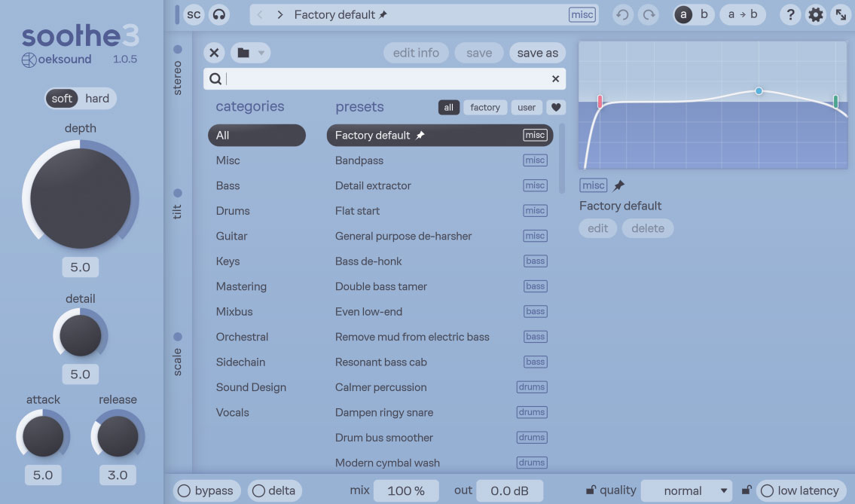
Task: Click the save as button
Action: (538, 53)
